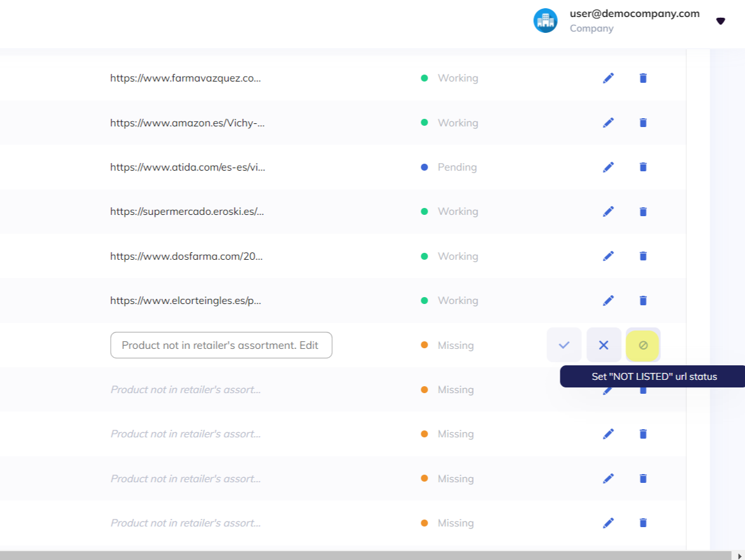Open the user account dropdown arrow
Viewport: 745px width, 560px height.
[x=720, y=21]
